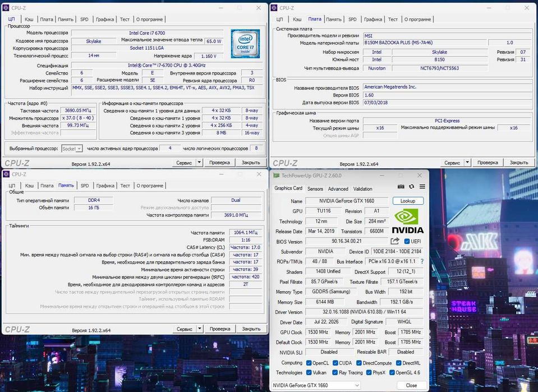Click the DDR4 memory type value
Image resolution: width=538 pixels, height=392 pixels.
tap(94, 200)
